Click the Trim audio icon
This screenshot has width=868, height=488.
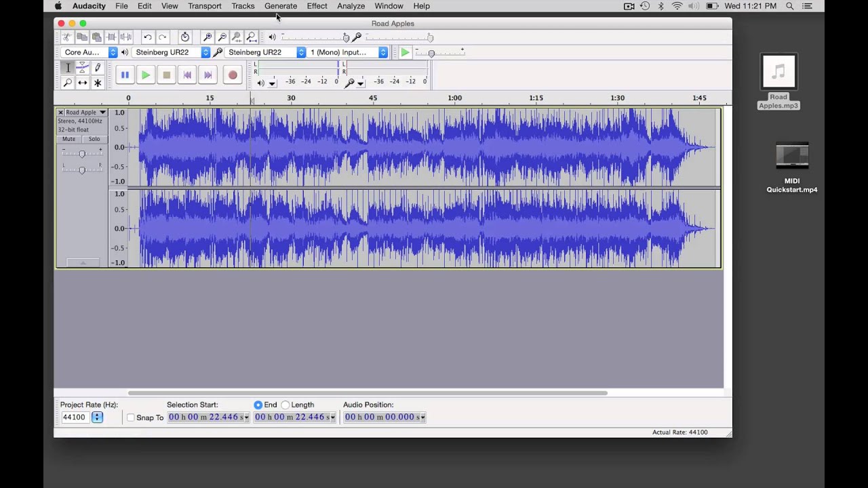click(x=112, y=37)
